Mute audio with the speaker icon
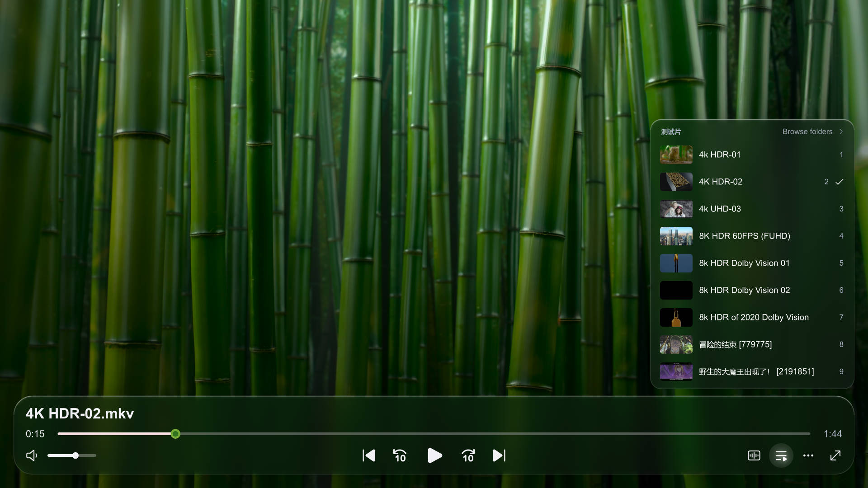The image size is (868, 488). point(32,455)
